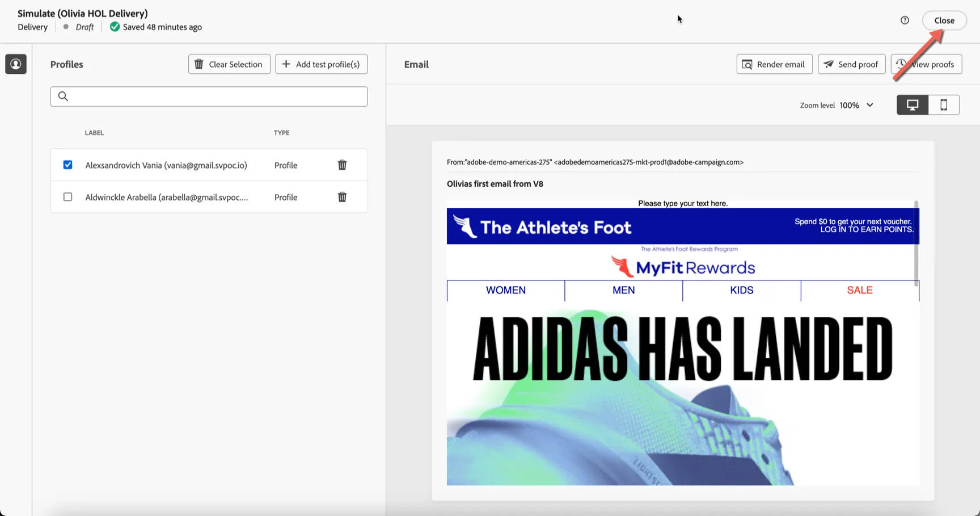Click the search magnifier icon
980x516 pixels.
(63, 97)
